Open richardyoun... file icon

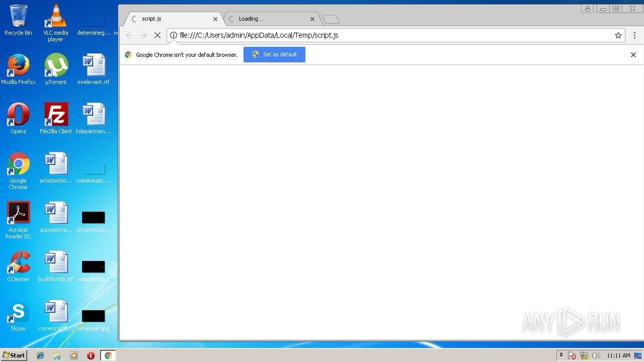coord(94,221)
